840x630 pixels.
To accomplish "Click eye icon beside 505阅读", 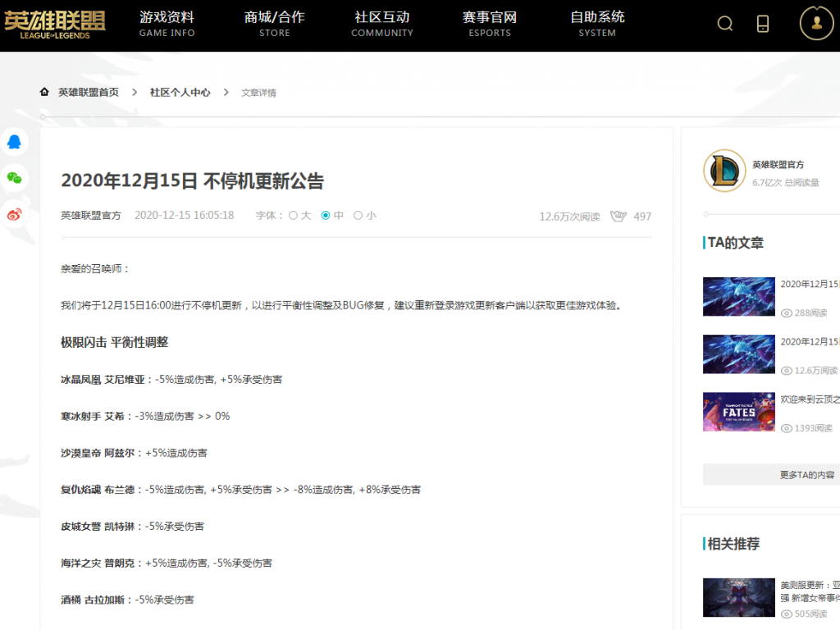I will point(786,614).
